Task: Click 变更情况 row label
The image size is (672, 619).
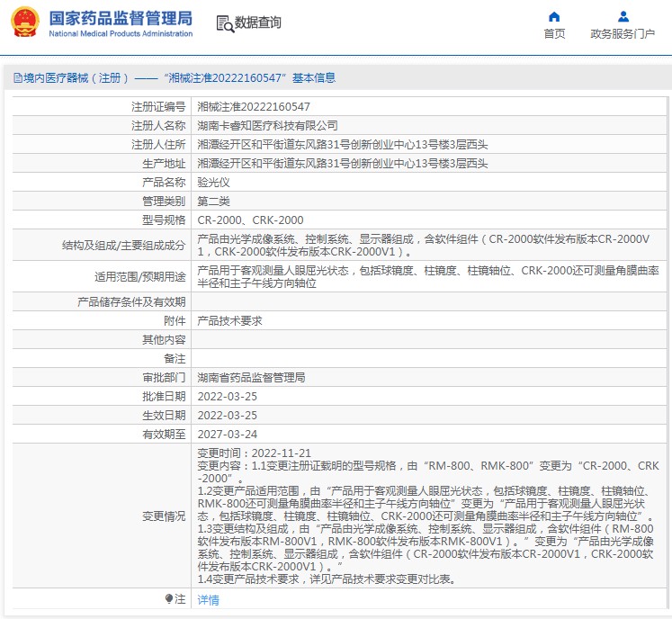Action: (164, 516)
